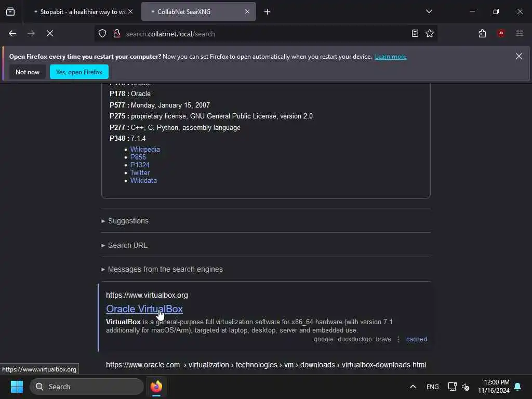Open tracking protection shield info
Viewport: 532px width, 399px height.
point(102,34)
